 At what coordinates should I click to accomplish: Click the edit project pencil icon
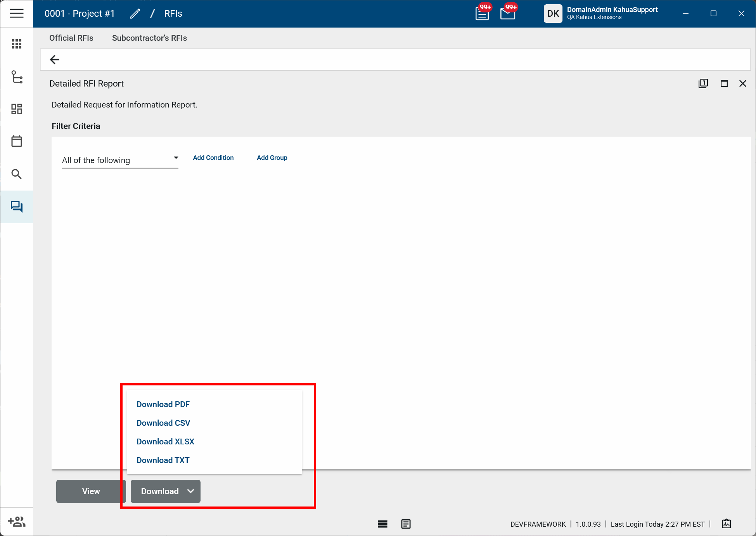click(x=135, y=14)
